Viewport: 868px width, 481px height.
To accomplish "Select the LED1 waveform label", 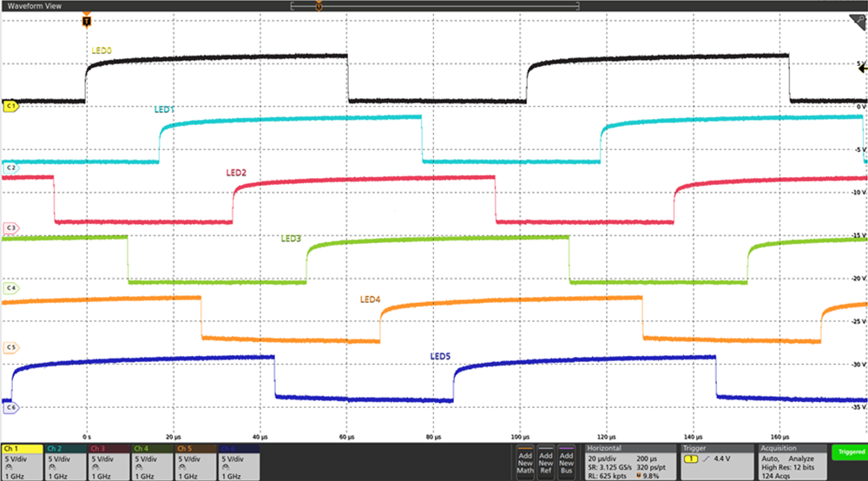I will tap(164, 109).
